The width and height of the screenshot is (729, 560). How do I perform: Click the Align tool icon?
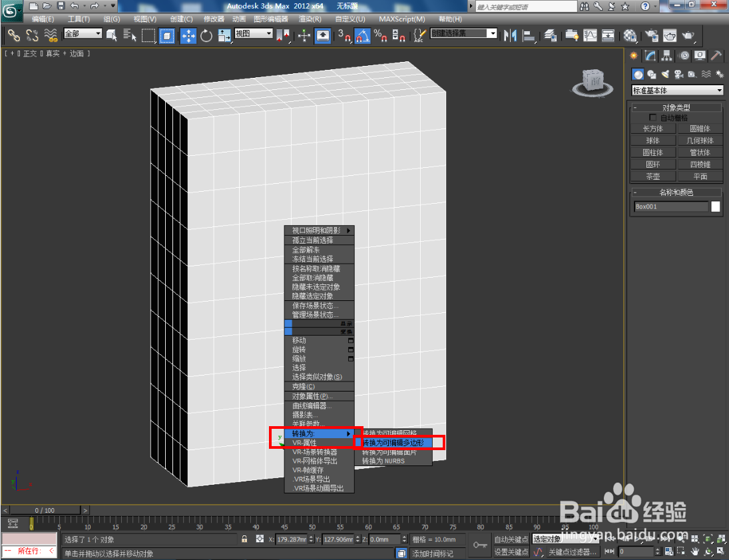(529, 35)
